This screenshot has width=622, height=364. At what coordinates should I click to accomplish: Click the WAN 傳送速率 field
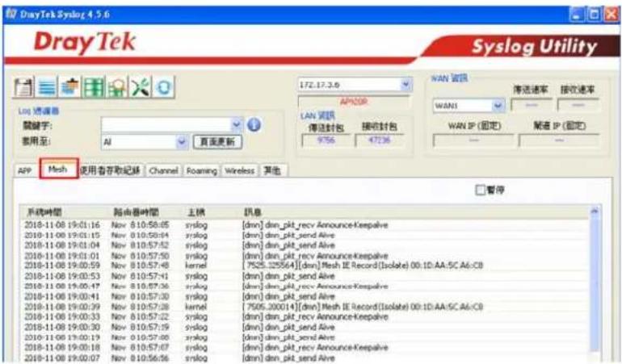(532, 106)
